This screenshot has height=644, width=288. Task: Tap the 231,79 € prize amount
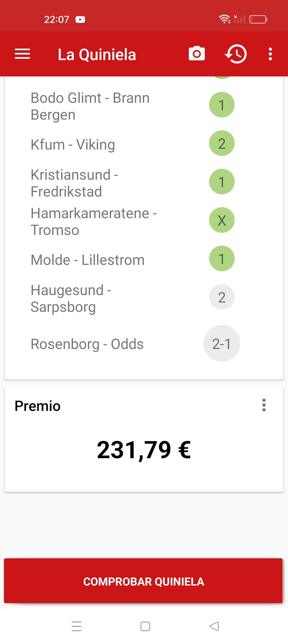tap(144, 450)
